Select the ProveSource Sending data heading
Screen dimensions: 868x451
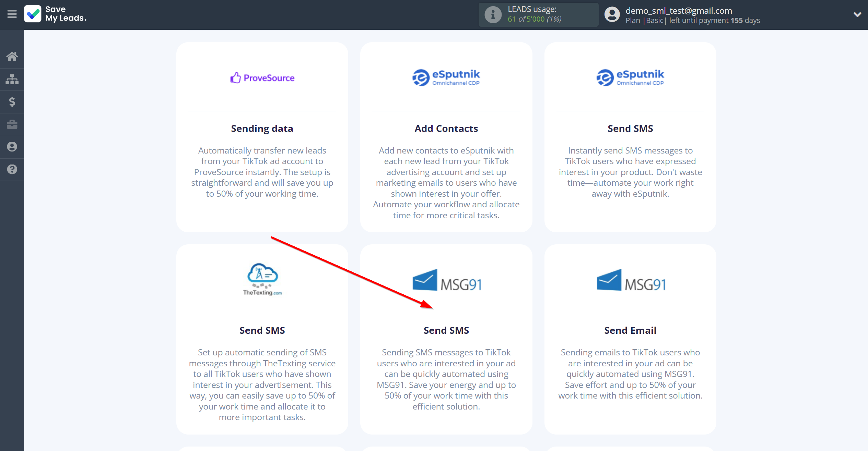click(262, 129)
